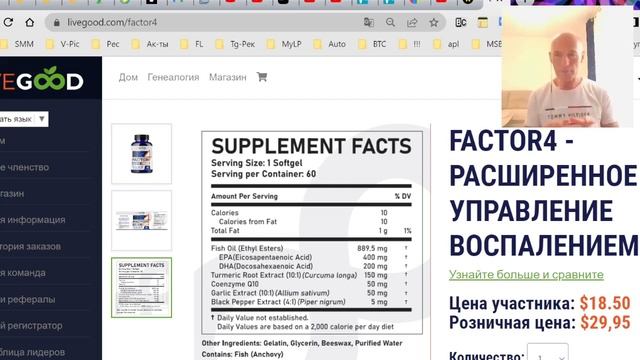Open the shopping cart icon
The width and height of the screenshot is (640, 360).
tap(262, 77)
